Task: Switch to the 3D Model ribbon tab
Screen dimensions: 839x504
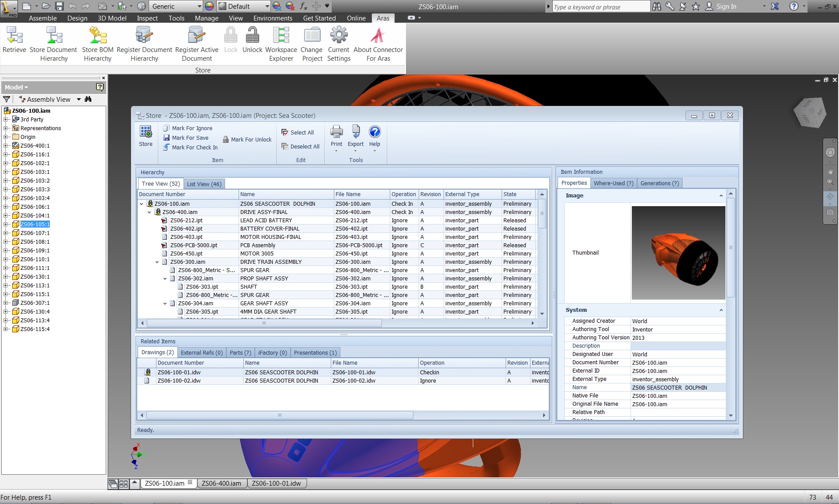Action: (x=112, y=18)
